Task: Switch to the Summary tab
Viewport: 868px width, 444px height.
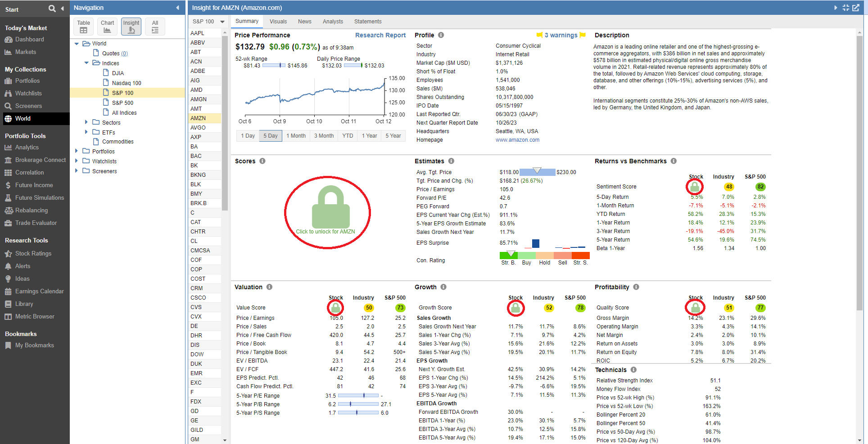Action: [247, 21]
